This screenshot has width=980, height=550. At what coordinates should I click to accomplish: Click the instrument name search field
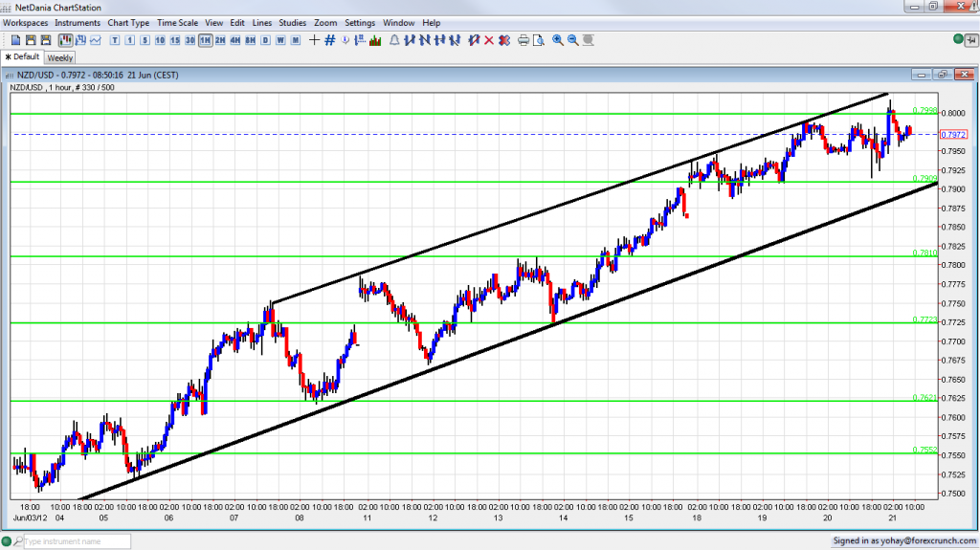[x=77, y=541]
